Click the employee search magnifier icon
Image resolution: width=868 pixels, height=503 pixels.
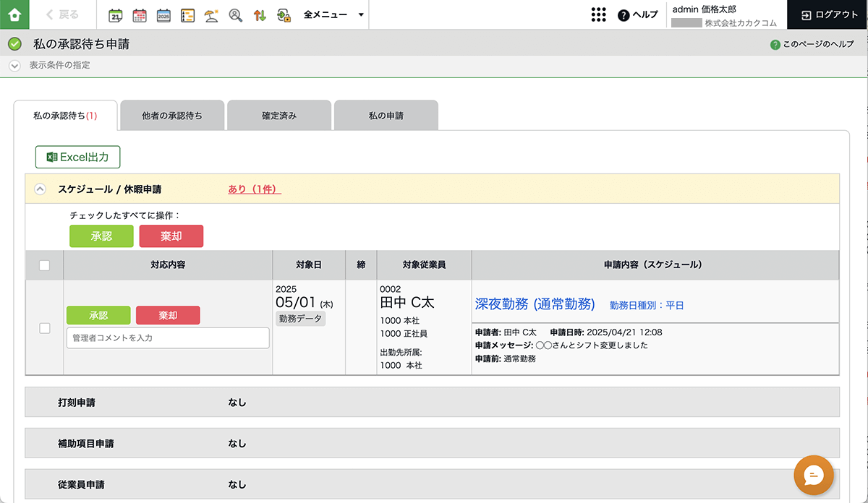pyautogui.click(x=235, y=15)
